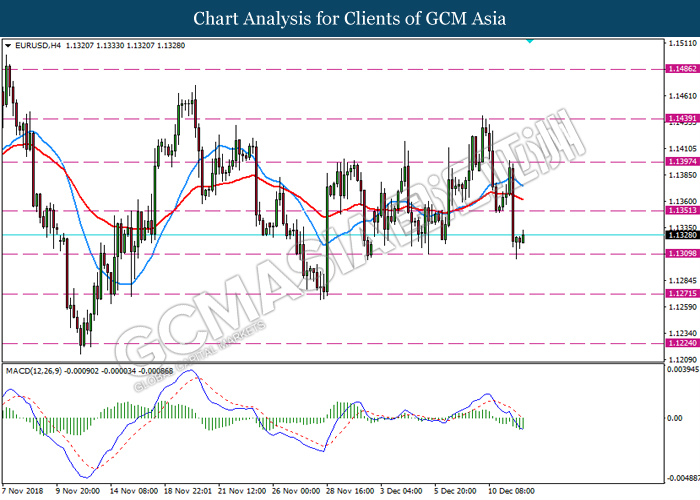Select the 1.13513 price level label
This screenshot has width=700, height=500.
click(682, 210)
